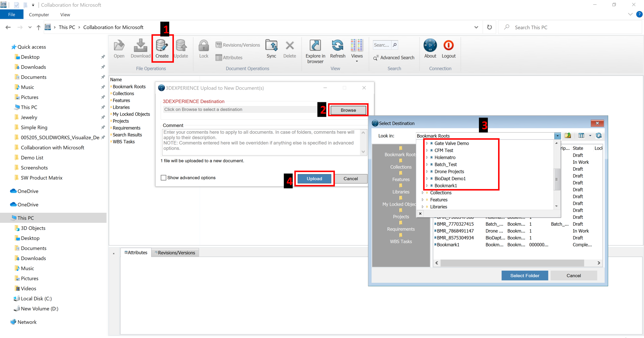Screen dimensions: 644x338
Task: Expand the CFM Test tree node
Action: 427,150
